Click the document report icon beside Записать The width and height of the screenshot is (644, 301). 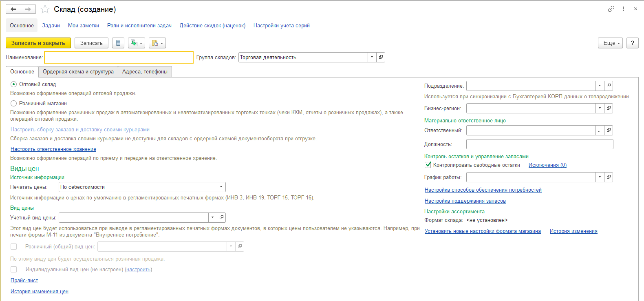pos(118,43)
